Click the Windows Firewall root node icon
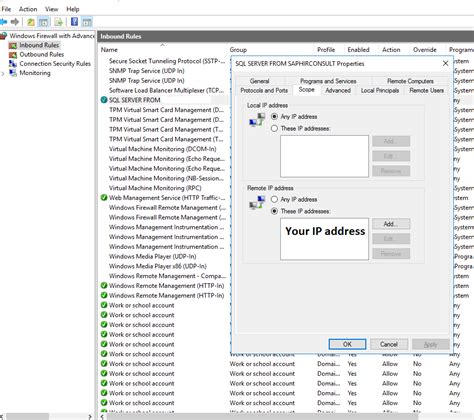474x420 pixels. 4,36
